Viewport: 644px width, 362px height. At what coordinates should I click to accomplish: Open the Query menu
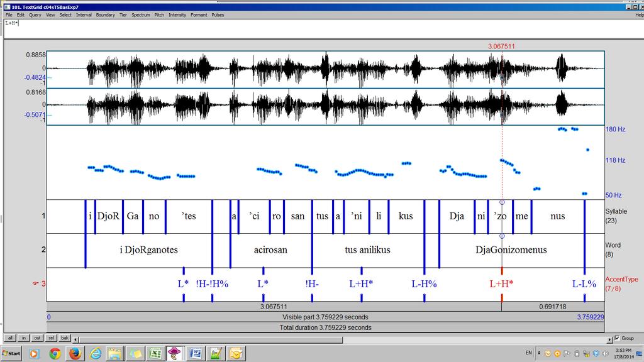[x=35, y=15]
